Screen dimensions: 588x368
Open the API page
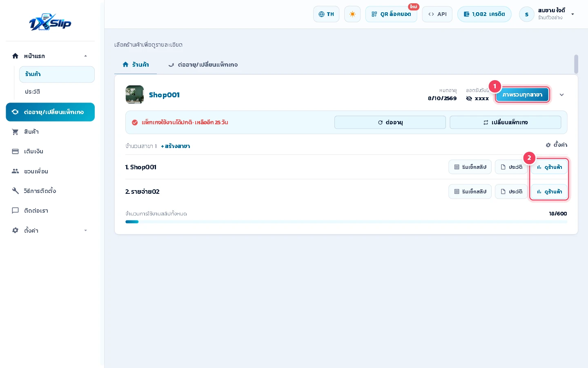pos(437,14)
